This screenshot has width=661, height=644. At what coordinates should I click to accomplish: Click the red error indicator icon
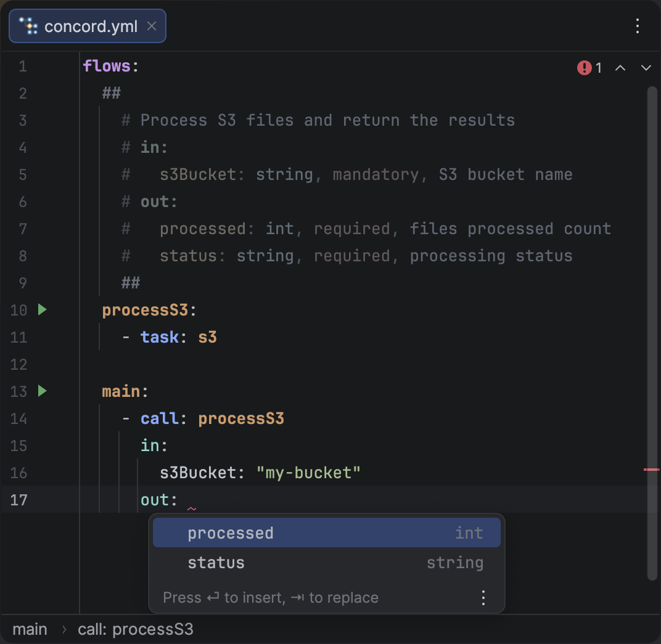(x=584, y=68)
